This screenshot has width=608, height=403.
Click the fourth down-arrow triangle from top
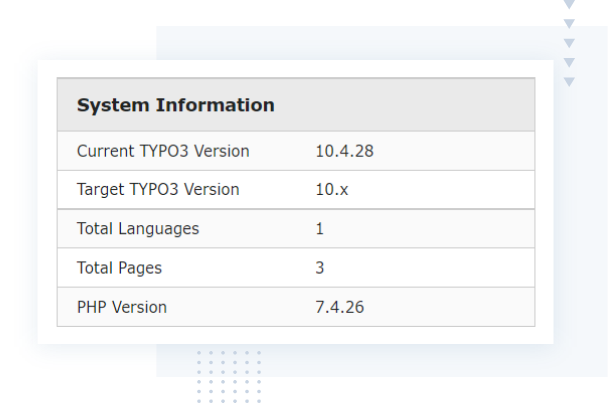pyautogui.click(x=569, y=63)
